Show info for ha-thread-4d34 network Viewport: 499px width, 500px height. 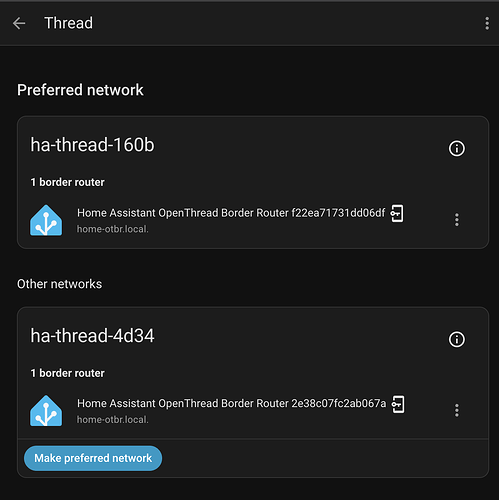tap(457, 339)
